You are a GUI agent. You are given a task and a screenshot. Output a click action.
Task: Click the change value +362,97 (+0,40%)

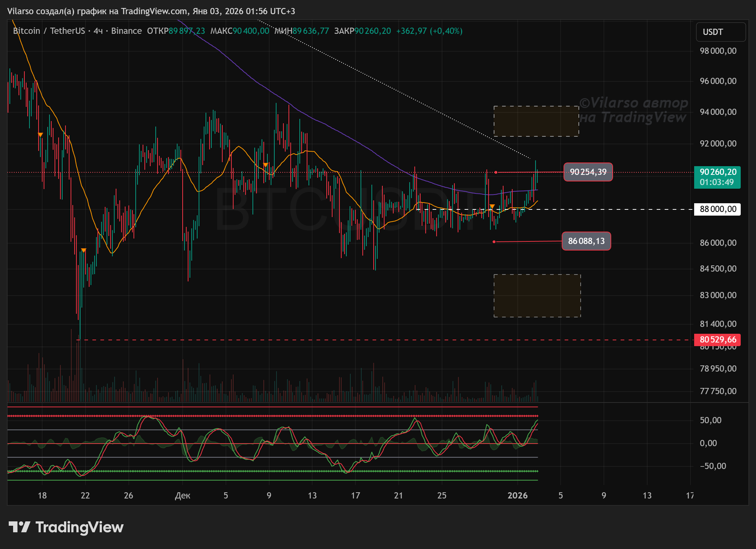click(x=429, y=31)
